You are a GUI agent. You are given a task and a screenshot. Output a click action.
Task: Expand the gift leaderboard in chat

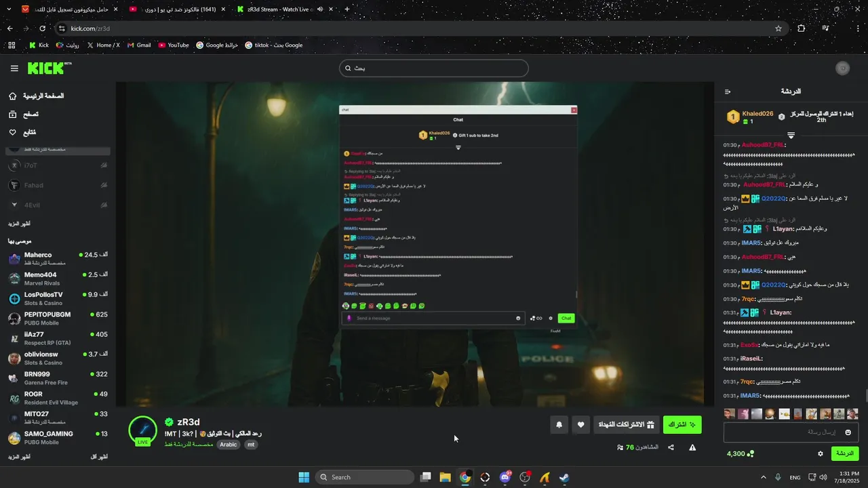791,136
